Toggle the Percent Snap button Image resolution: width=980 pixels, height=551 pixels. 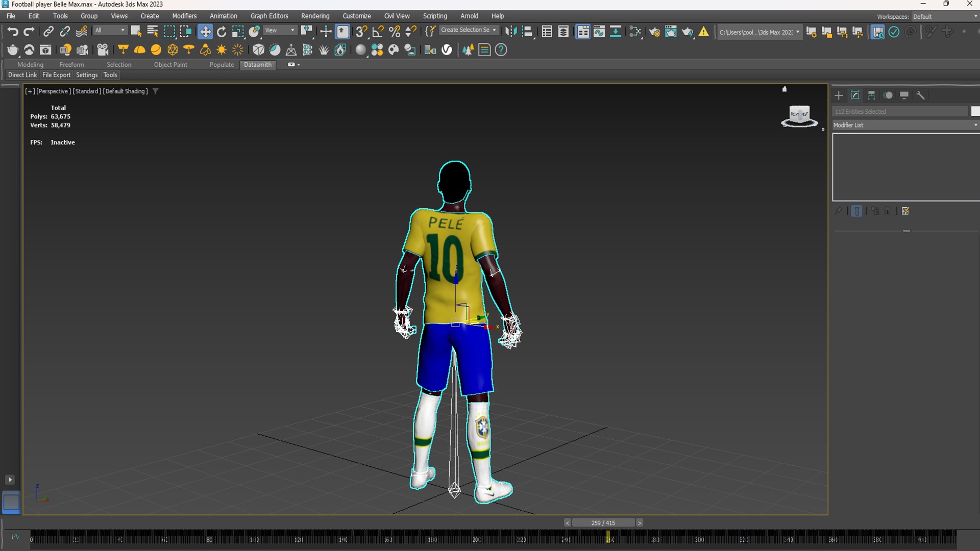(x=395, y=32)
